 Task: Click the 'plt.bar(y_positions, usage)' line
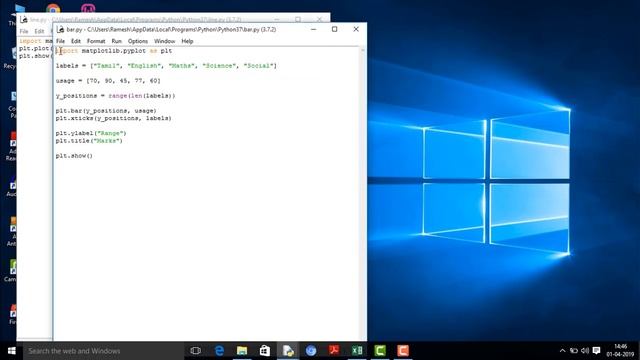click(106, 111)
